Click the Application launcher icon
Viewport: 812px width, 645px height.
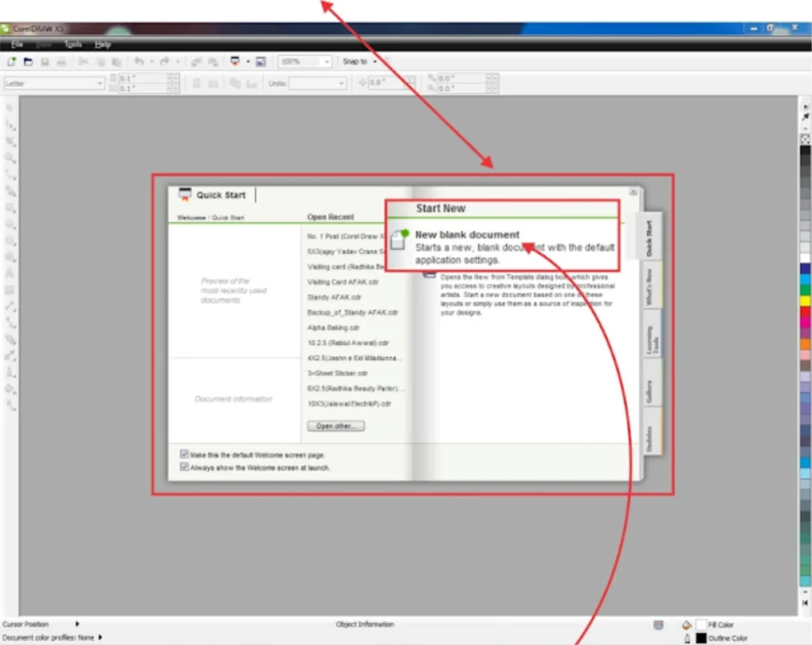235,62
